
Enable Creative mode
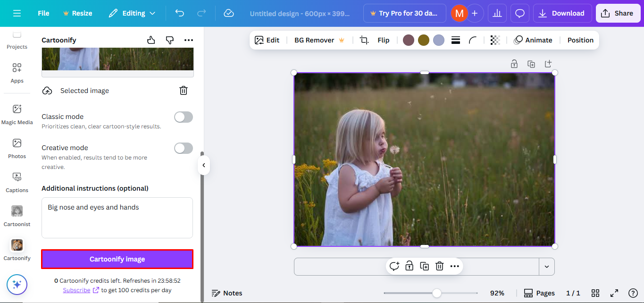[183, 148]
